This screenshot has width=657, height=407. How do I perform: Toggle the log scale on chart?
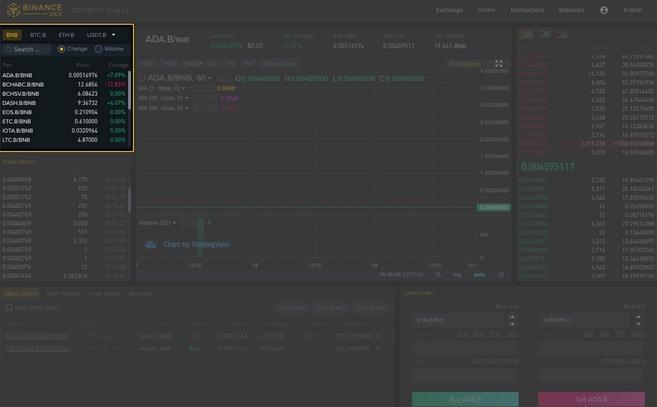[x=457, y=275]
